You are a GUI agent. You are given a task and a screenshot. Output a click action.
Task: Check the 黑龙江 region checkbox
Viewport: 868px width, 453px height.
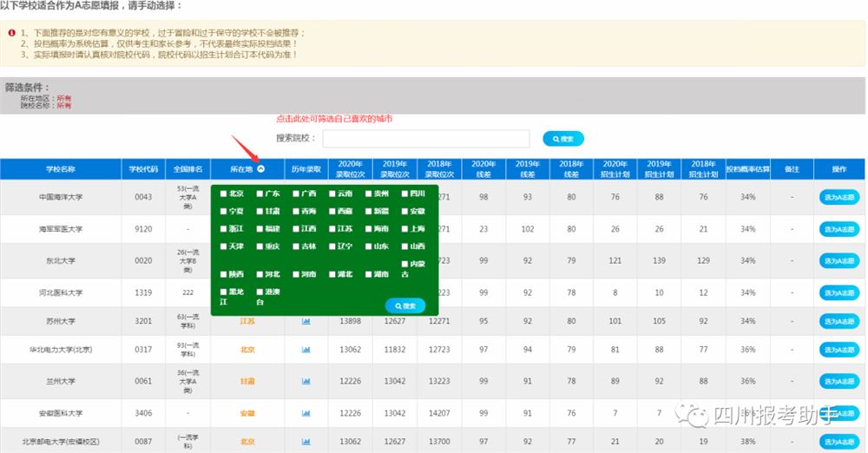[224, 292]
